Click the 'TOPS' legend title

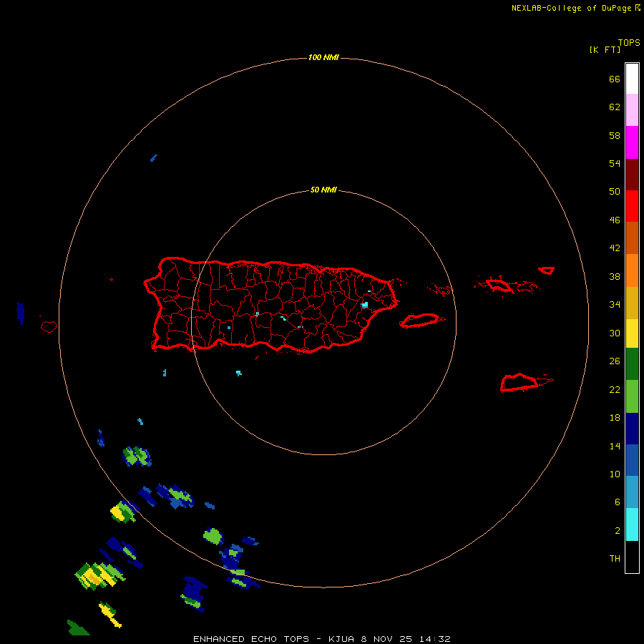tap(629, 43)
